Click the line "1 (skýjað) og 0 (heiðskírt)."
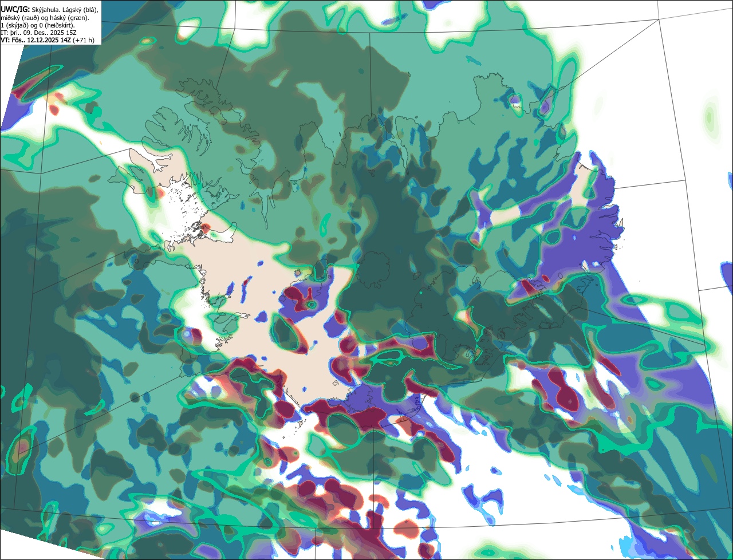Screen dimensions: 733x560 click(38, 25)
